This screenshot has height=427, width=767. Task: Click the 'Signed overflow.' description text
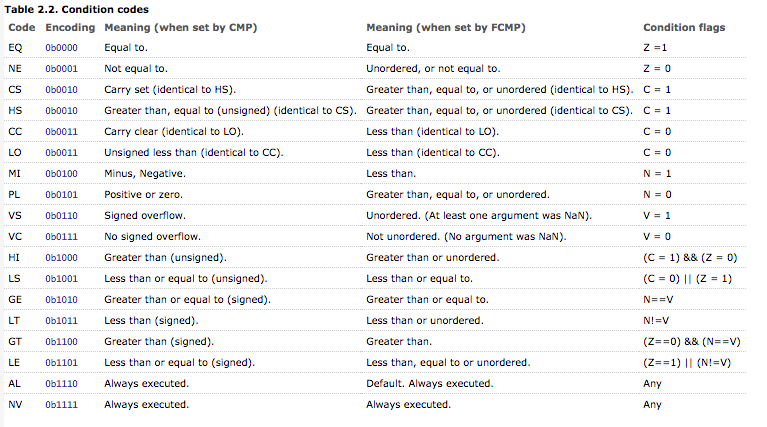click(143, 215)
